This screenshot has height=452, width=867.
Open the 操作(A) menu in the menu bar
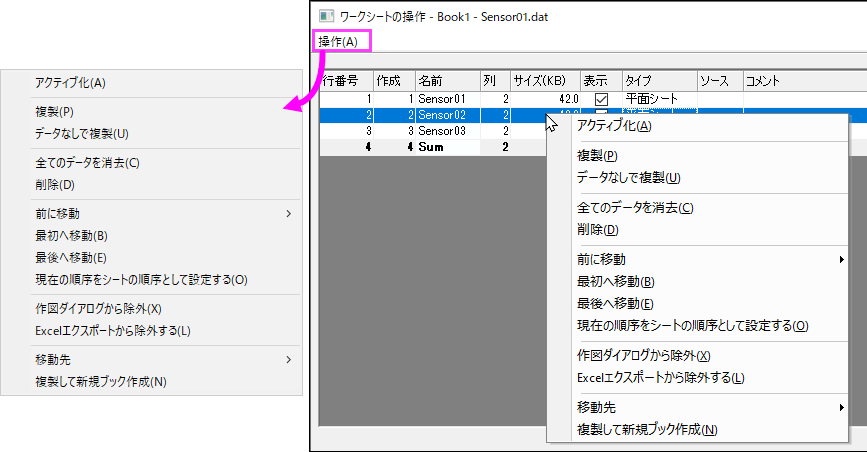tap(338, 41)
